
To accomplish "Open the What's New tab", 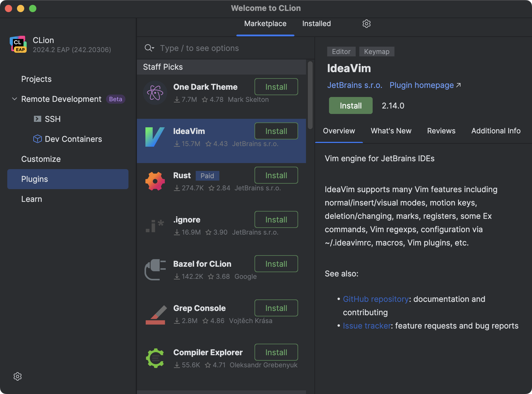I will click(x=391, y=131).
